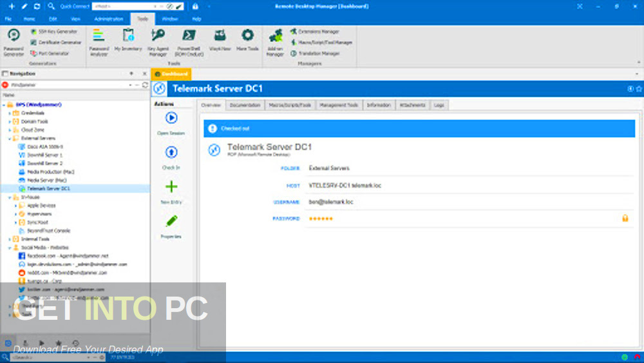Open the Administration ribbon tab
This screenshot has height=363, width=644.
click(108, 19)
